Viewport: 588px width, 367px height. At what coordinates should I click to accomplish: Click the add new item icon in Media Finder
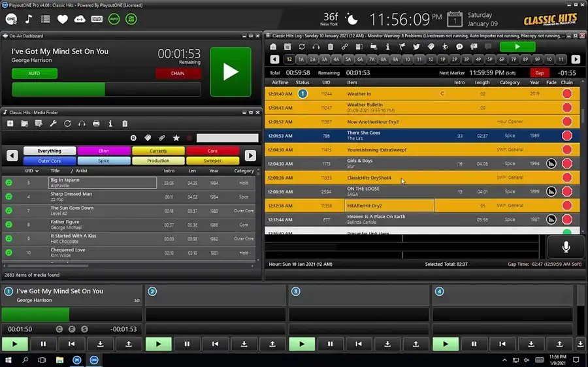coord(10,123)
